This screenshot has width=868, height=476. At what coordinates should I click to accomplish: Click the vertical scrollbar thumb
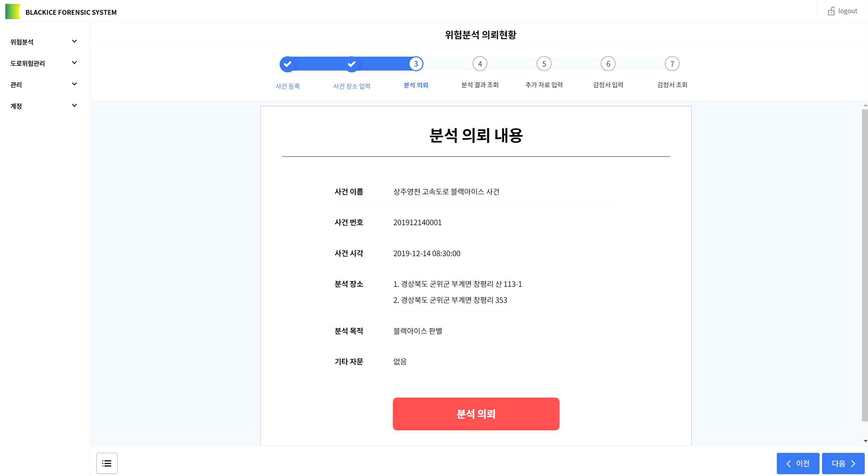pyautogui.click(x=865, y=265)
